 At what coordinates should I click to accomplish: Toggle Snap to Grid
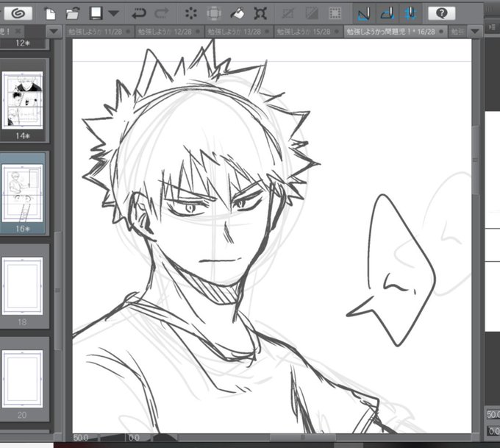(x=411, y=14)
